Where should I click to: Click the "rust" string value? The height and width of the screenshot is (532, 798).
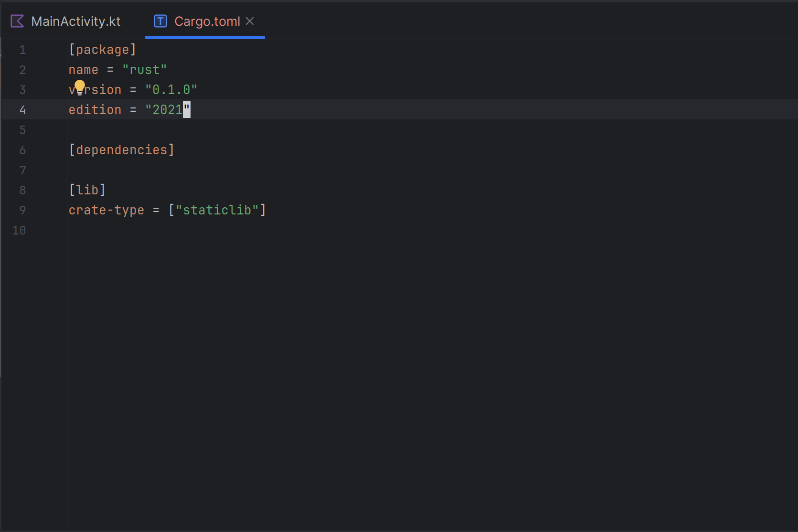pyautogui.click(x=145, y=70)
